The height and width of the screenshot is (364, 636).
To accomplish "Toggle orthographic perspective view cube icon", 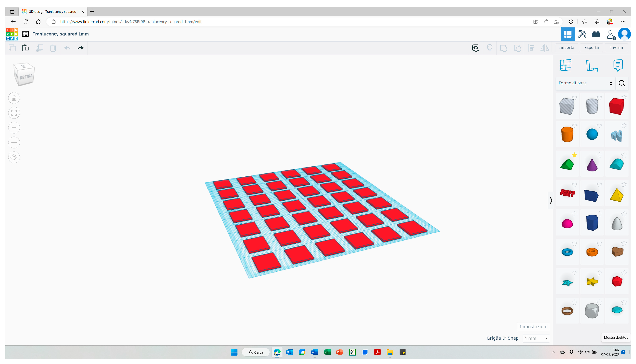I will pos(14,157).
